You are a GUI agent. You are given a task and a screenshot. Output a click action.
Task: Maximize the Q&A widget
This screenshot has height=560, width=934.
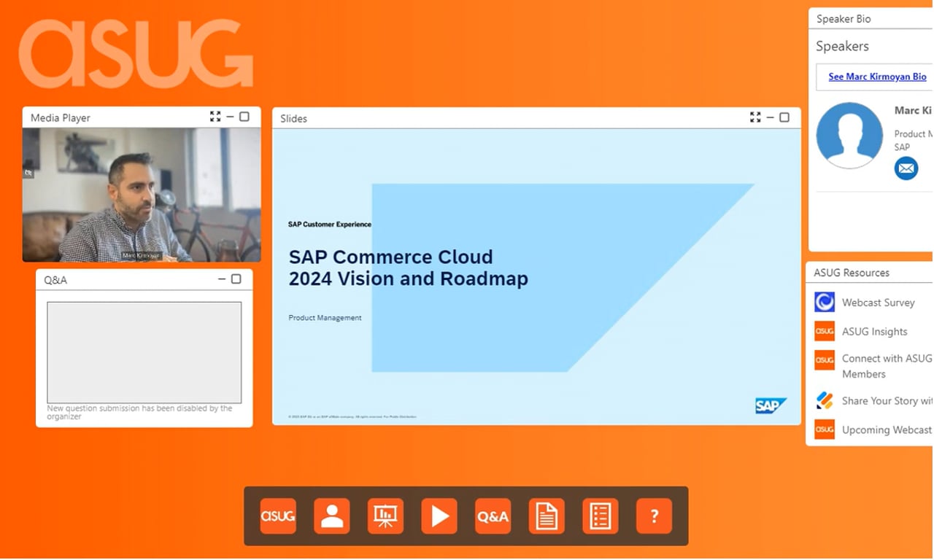(236, 279)
